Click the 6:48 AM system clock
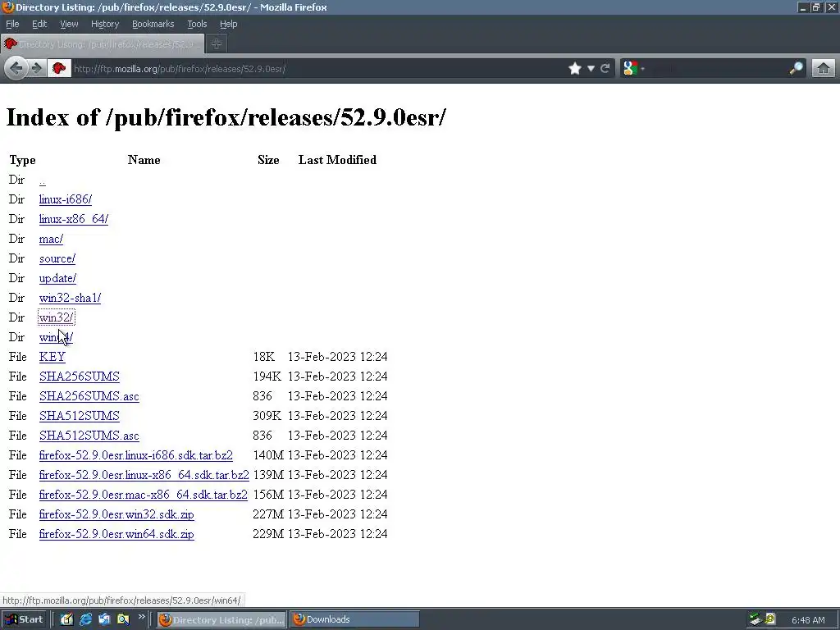 pyautogui.click(x=808, y=620)
